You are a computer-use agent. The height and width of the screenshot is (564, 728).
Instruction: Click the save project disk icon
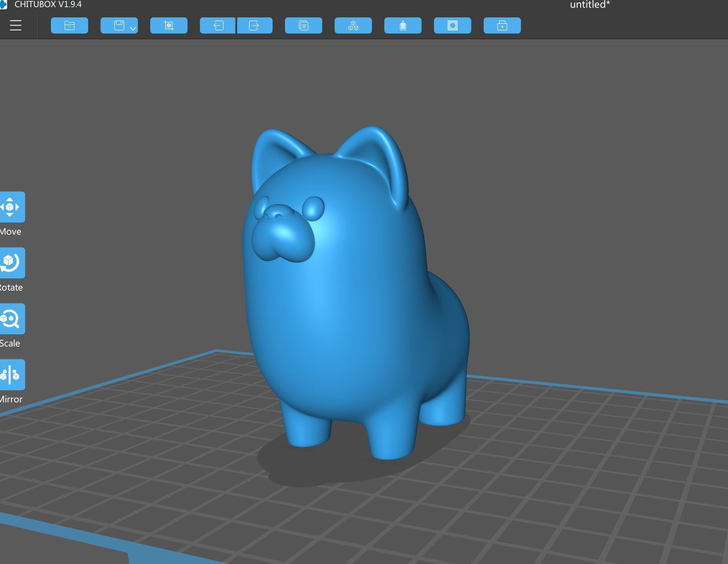tap(119, 25)
